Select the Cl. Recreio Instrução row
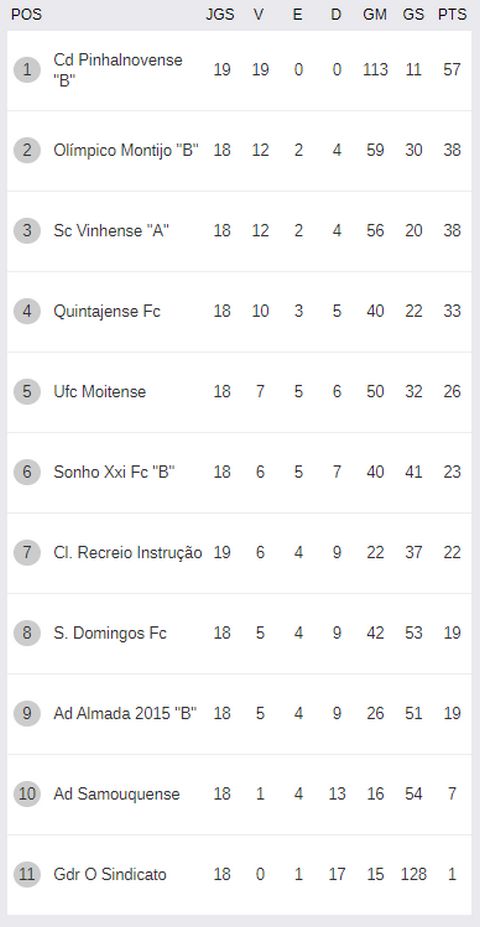 click(239, 553)
